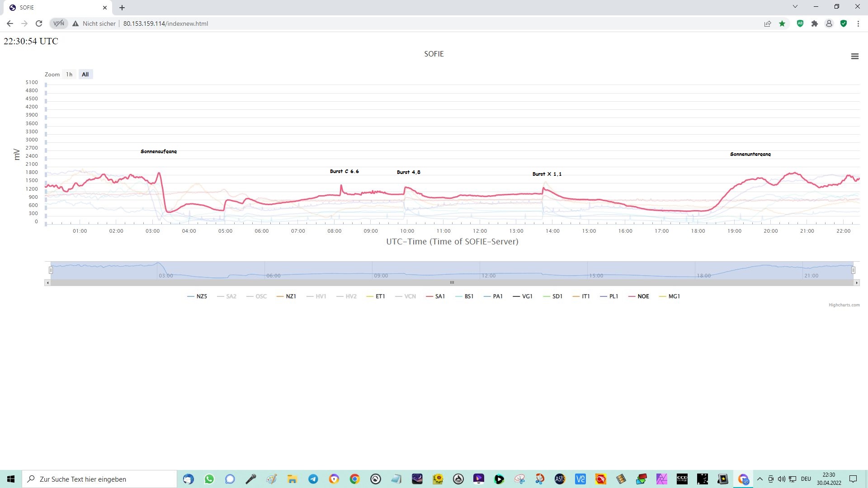The image size is (868, 488).
Task: Select the 1h zoom range
Action: [x=69, y=75]
